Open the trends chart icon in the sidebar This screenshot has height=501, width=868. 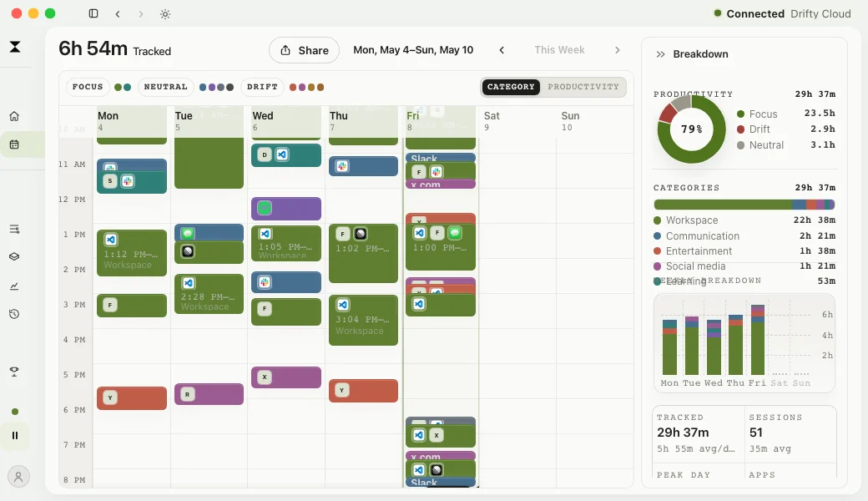point(14,286)
